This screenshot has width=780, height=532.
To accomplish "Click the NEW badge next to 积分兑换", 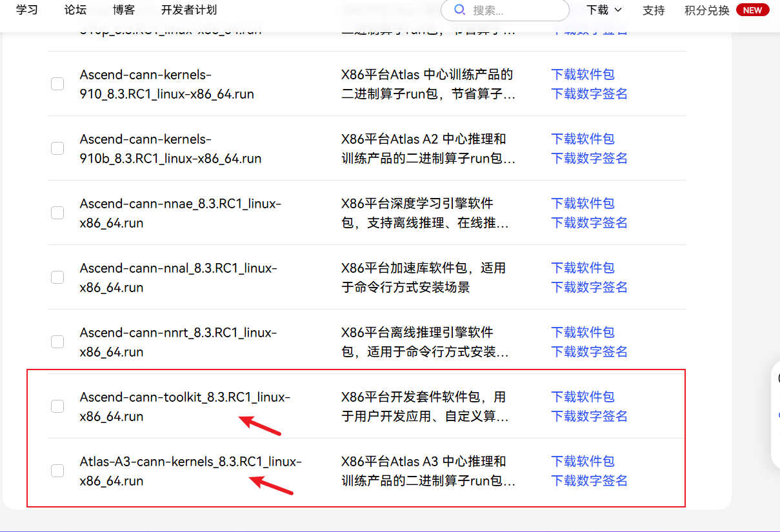I will (x=752, y=10).
